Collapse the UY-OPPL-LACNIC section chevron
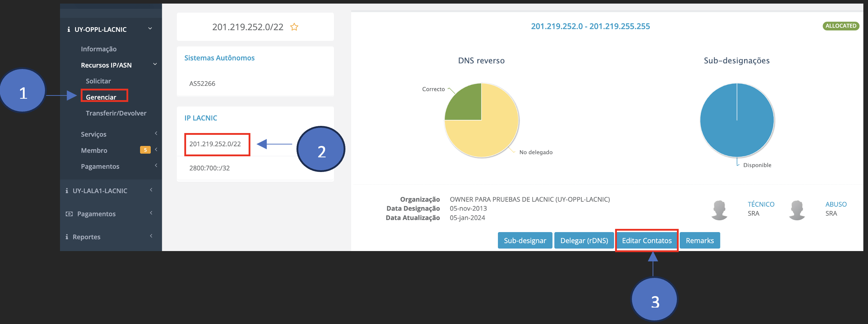The image size is (868, 324). (150, 29)
